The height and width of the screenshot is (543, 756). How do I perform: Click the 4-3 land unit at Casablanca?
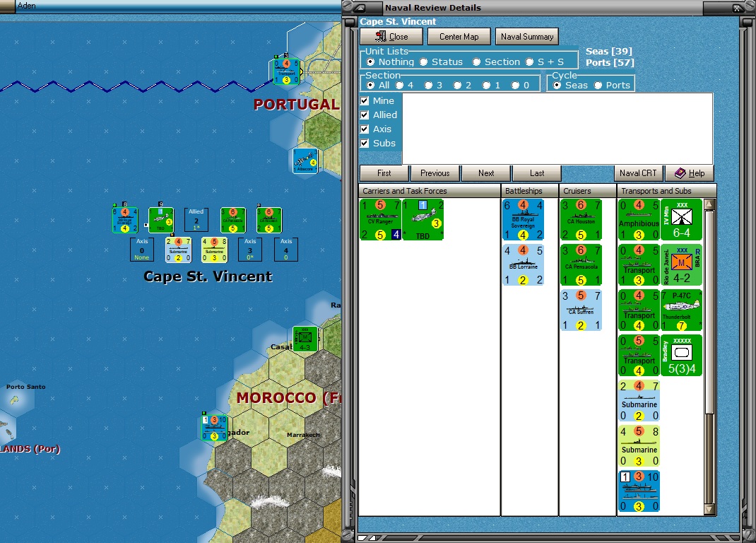(305, 339)
